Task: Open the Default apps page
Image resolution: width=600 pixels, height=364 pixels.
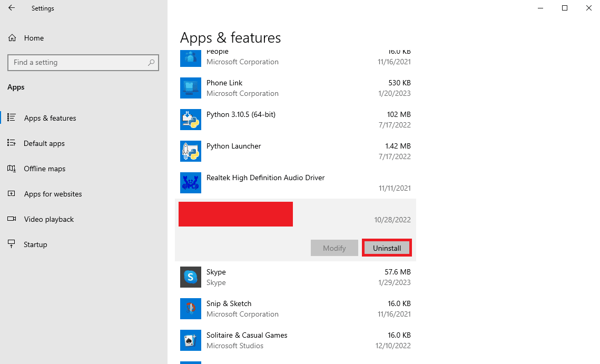Action: pyautogui.click(x=44, y=143)
